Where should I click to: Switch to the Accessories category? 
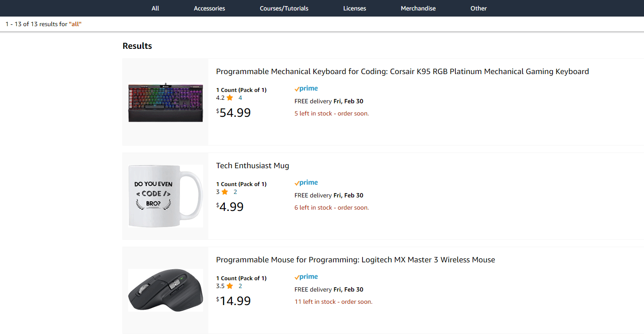(x=210, y=8)
